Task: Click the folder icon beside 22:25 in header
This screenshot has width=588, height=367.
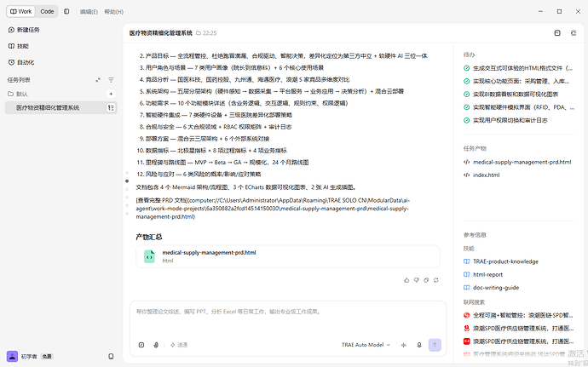Action: pyautogui.click(x=199, y=33)
